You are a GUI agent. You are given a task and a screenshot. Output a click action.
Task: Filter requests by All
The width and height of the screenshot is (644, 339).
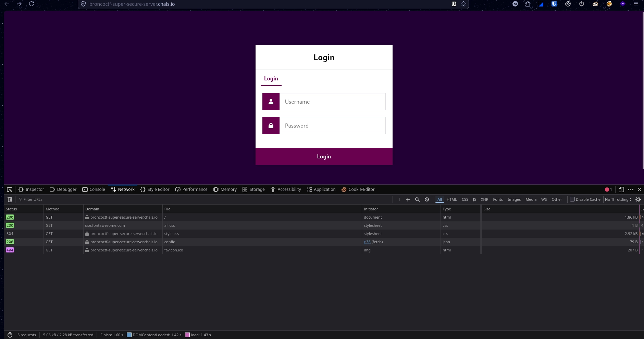[439, 199]
